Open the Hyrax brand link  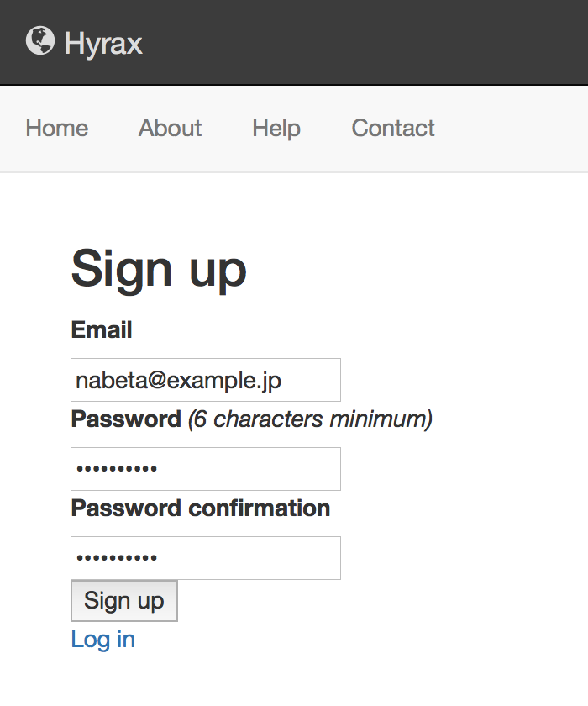pyautogui.click(x=84, y=42)
